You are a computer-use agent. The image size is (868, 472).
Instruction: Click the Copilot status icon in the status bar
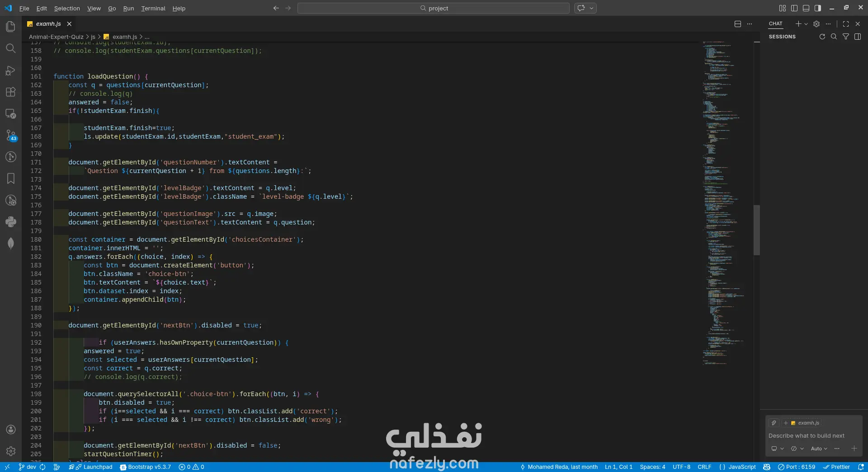(767, 467)
